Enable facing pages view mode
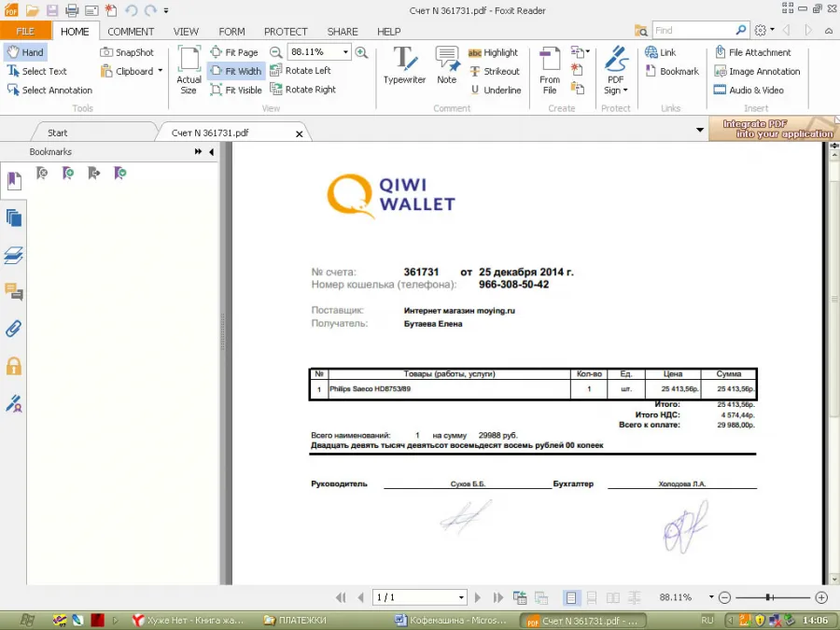The width and height of the screenshot is (840, 630). tap(613, 596)
